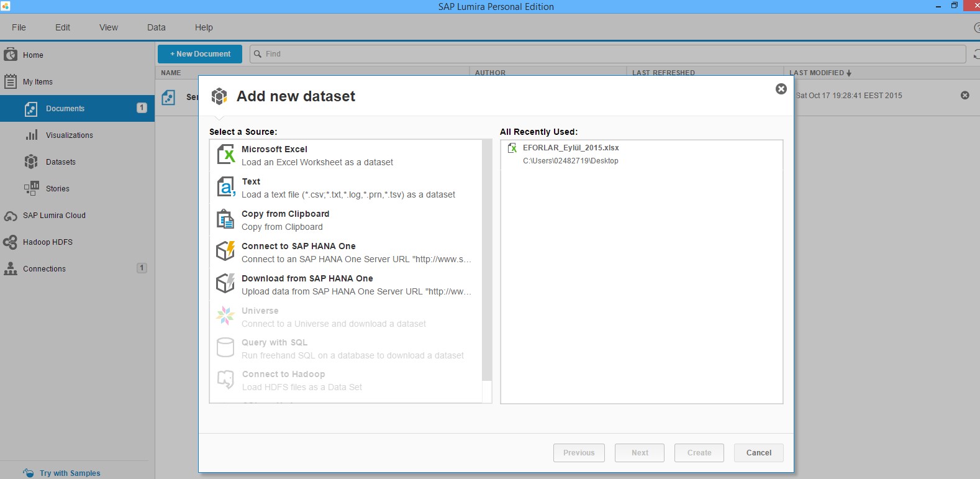Close the Add new dataset dialog

click(781, 89)
